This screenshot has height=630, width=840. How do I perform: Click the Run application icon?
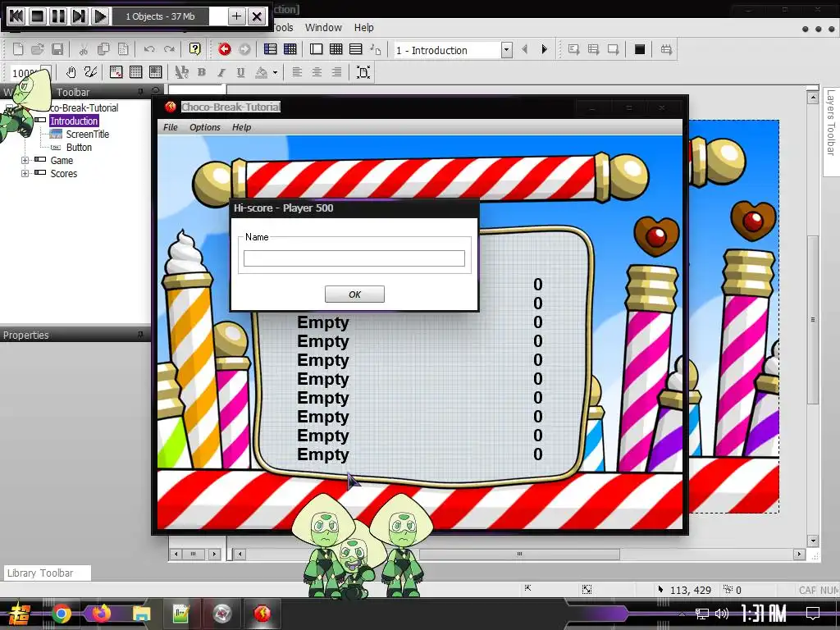coord(594,49)
